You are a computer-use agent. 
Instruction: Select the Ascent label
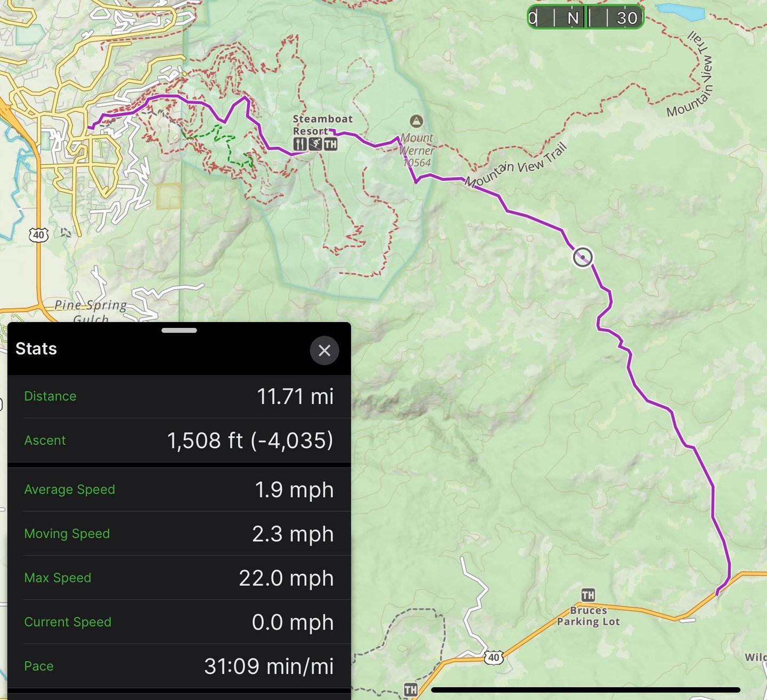45,440
